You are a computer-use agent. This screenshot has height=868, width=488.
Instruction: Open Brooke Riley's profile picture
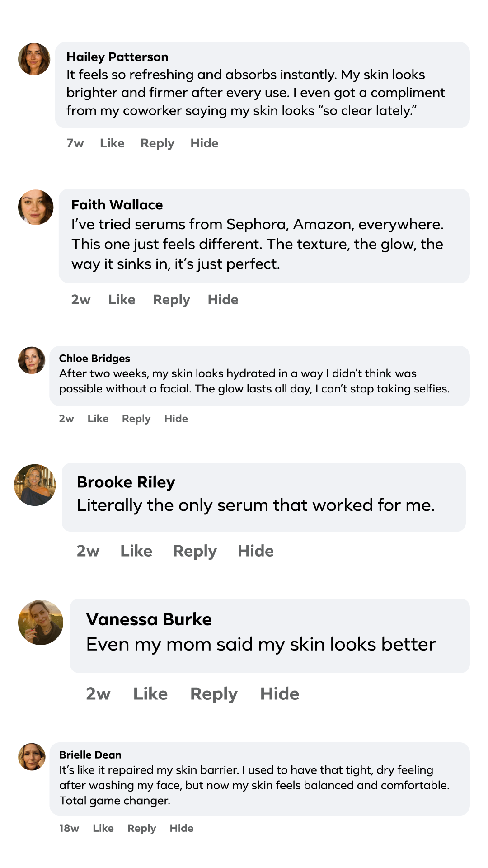click(35, 485)
